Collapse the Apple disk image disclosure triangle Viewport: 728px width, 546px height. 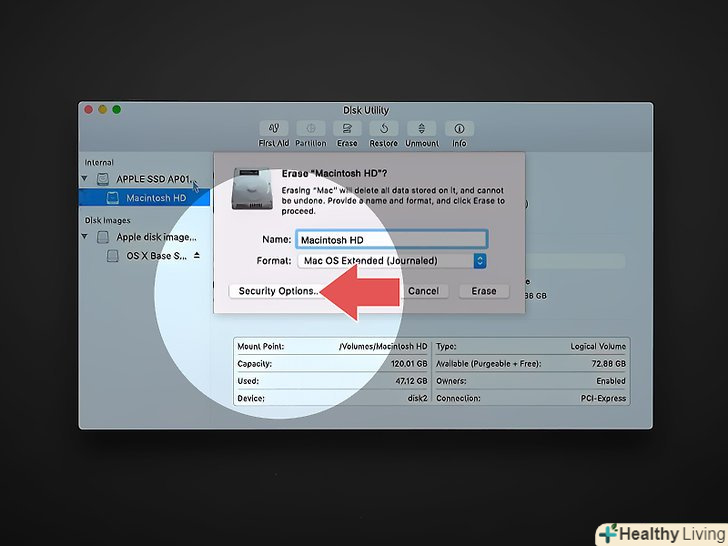click(x=84, y=236)
